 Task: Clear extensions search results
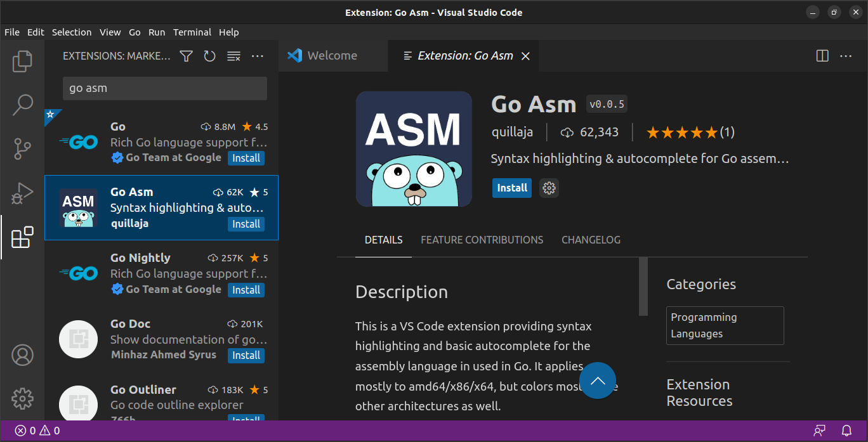pyautogui.click(x=233, y=56)
